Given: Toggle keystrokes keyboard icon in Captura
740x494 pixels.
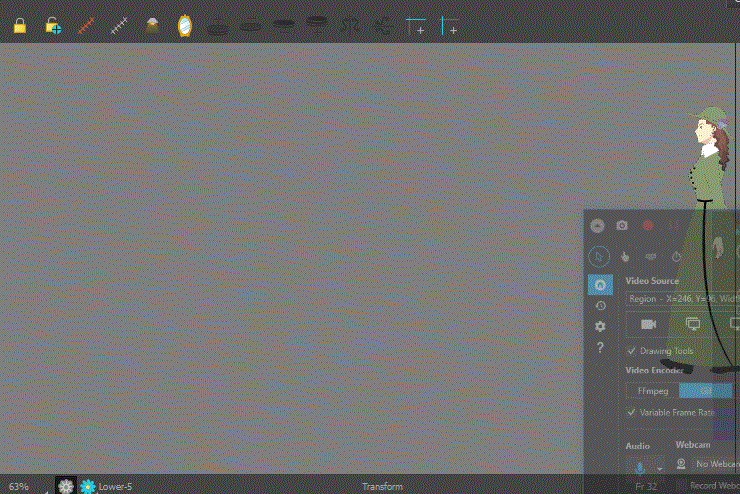Looking at the screenshot, I should coord(651,257).
